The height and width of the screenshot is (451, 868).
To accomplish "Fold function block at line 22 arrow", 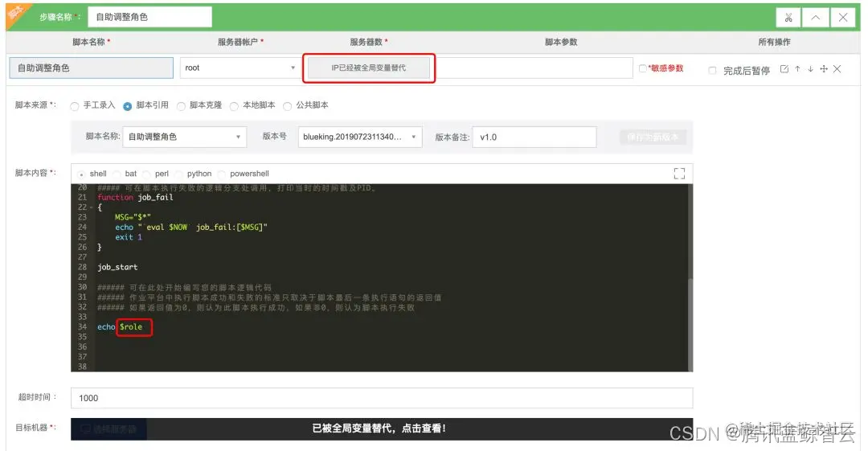I will 92,207.
